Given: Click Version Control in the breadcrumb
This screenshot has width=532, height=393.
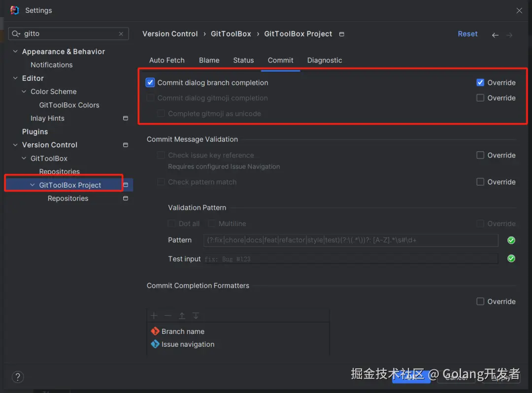Looking at the screenshot, I should 170,34.
